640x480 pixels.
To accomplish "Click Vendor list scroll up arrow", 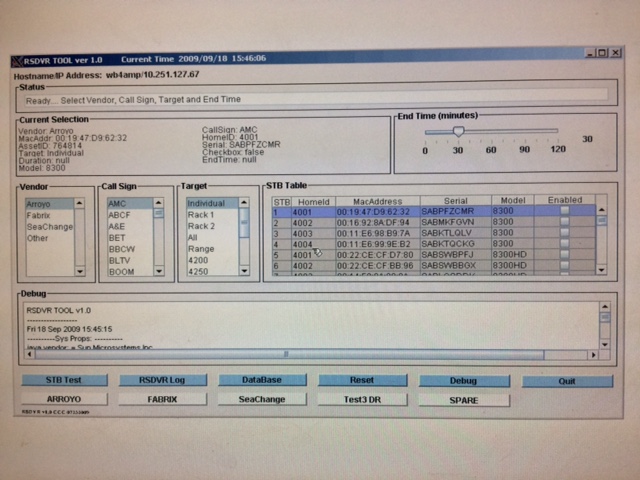I will (x=80, y=203).
